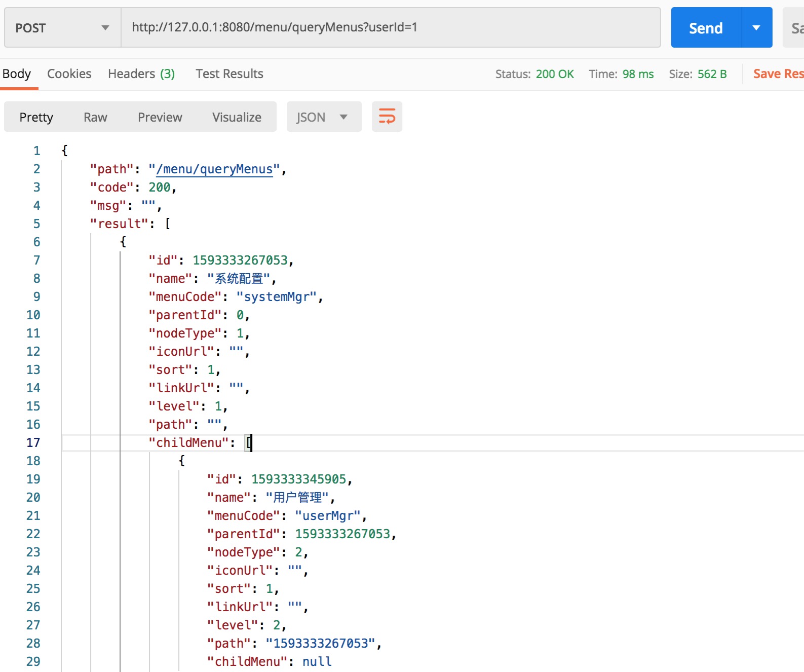Viewport: 804px width, 672px height.
Task: Select the Raw view mode
Action: point(95,117)
